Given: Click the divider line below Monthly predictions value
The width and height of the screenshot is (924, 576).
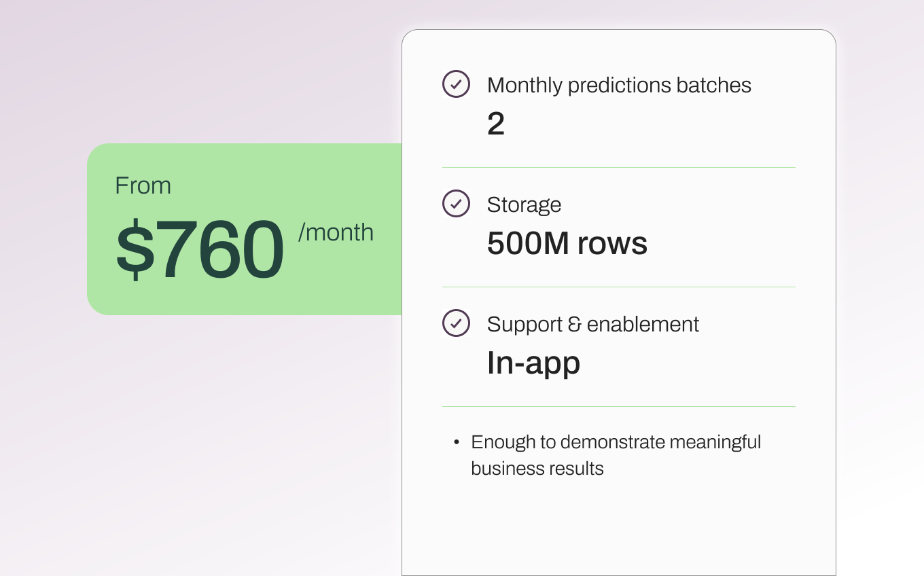Looking at the screenshot, I should click(x=618, y=167).
